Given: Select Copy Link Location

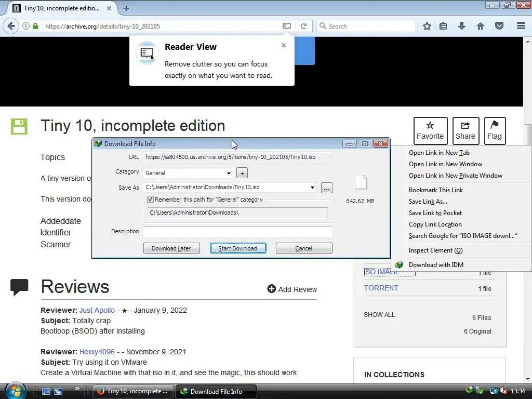Looking at the screenshot, I should [435, 224].
